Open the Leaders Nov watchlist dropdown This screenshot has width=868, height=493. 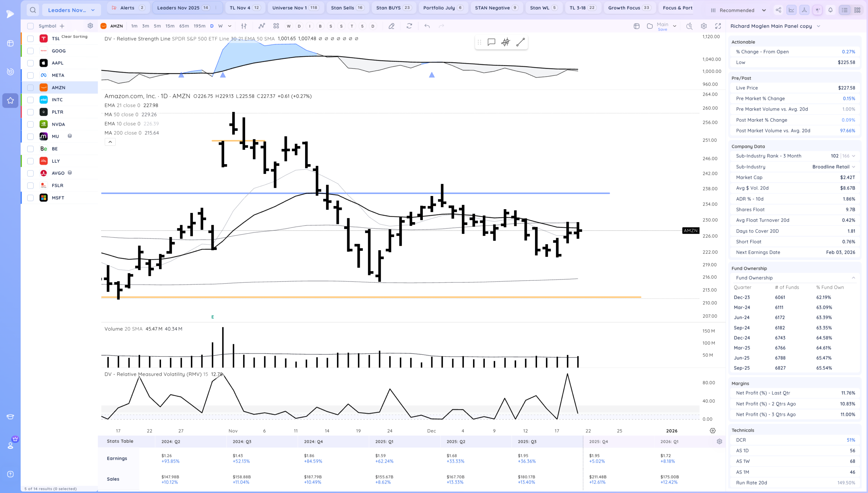point(71,10)
